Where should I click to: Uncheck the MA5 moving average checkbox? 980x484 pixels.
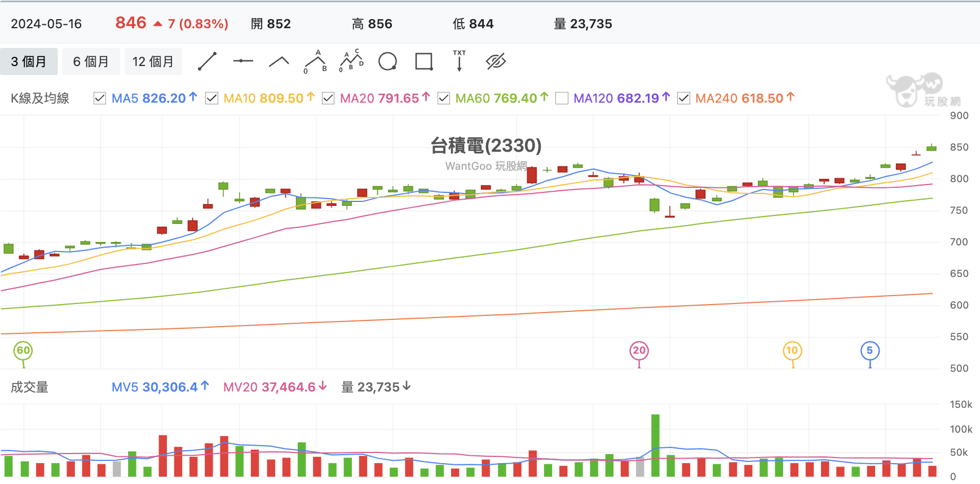(100, 98)
